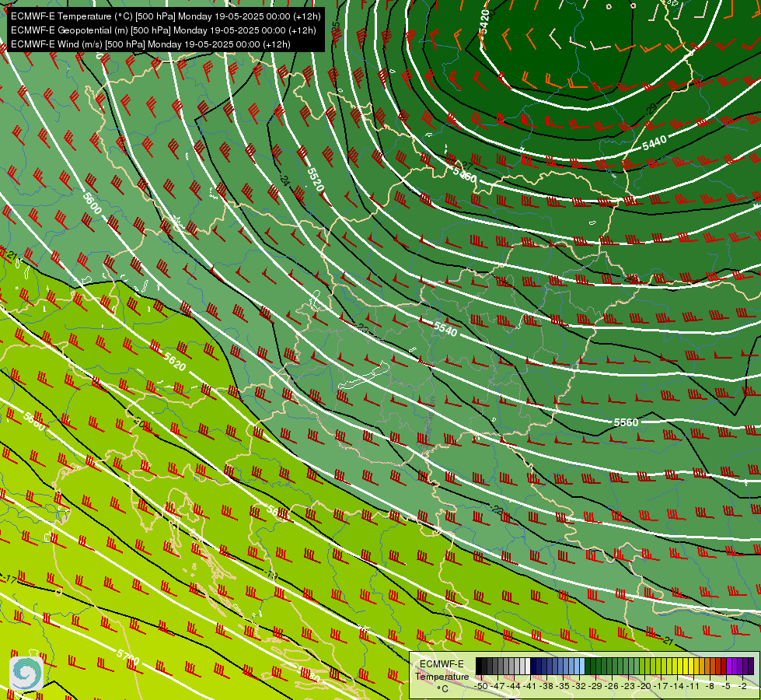This screenshot has height=700, width=761.
Task: Click the -24 isotherm label on the map
Action: click(x=284, y=180)
